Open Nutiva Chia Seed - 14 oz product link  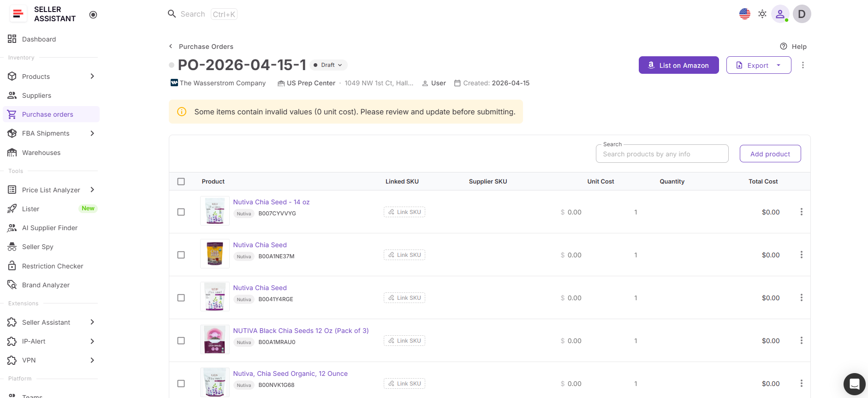click(x=271, y=202)
